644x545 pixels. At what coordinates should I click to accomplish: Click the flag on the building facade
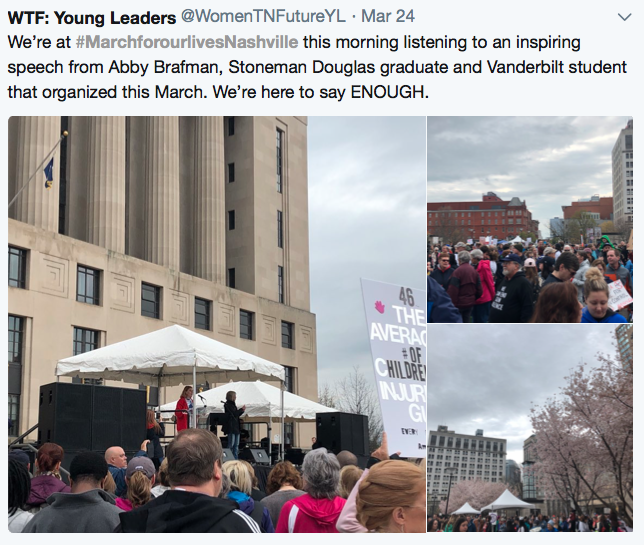coord(49,172)
